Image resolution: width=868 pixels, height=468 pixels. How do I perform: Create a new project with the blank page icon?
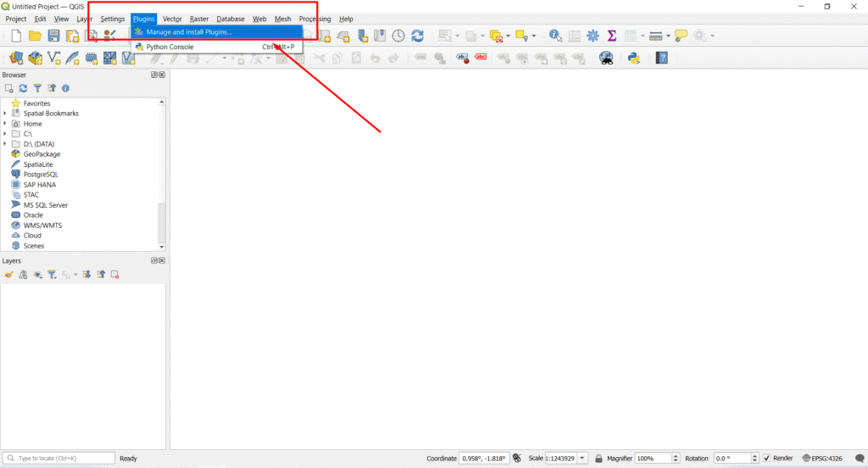(x=16, y=36)
